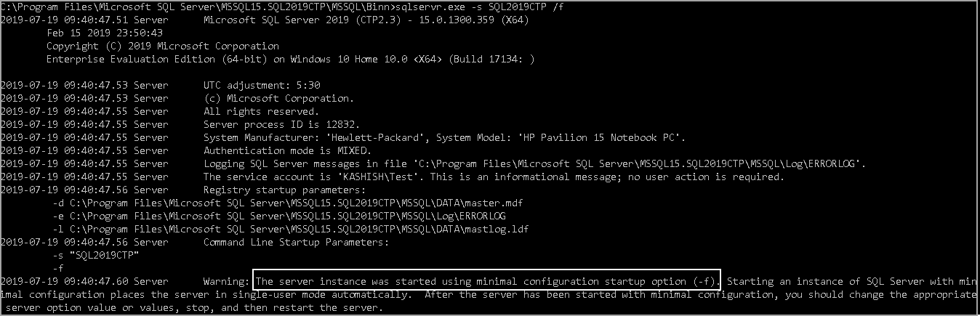Select the Enterprise Evaluation Edition line
This screenshot has height=316, width=980.
(x=291, y=59)
